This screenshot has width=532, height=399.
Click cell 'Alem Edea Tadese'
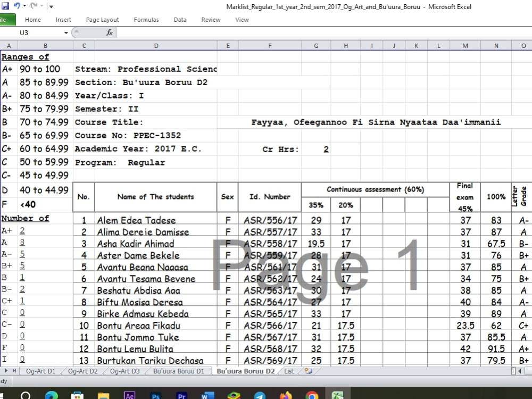click(x=156, y=220)
